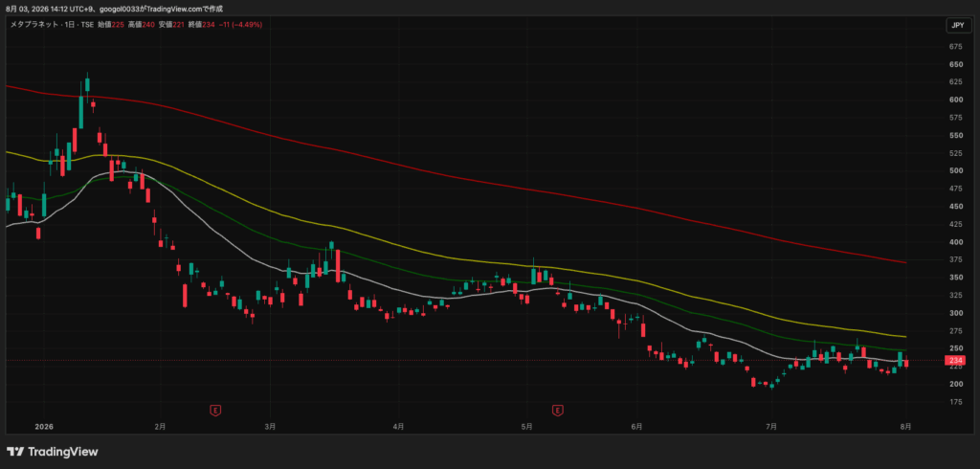Click the −11 (−4.49%) change value

(240, 25)
